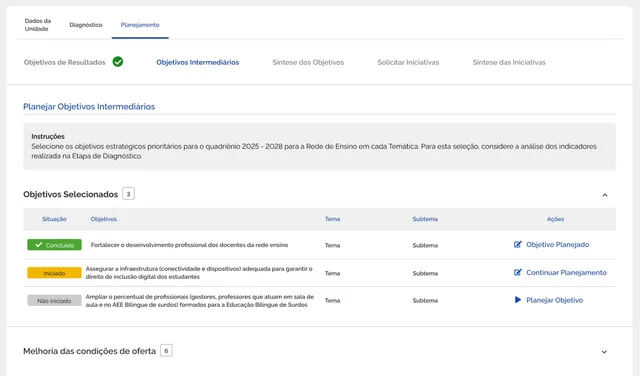Open the Dados da Unidade tab
The image size is (640, 376).
[38, 24]
